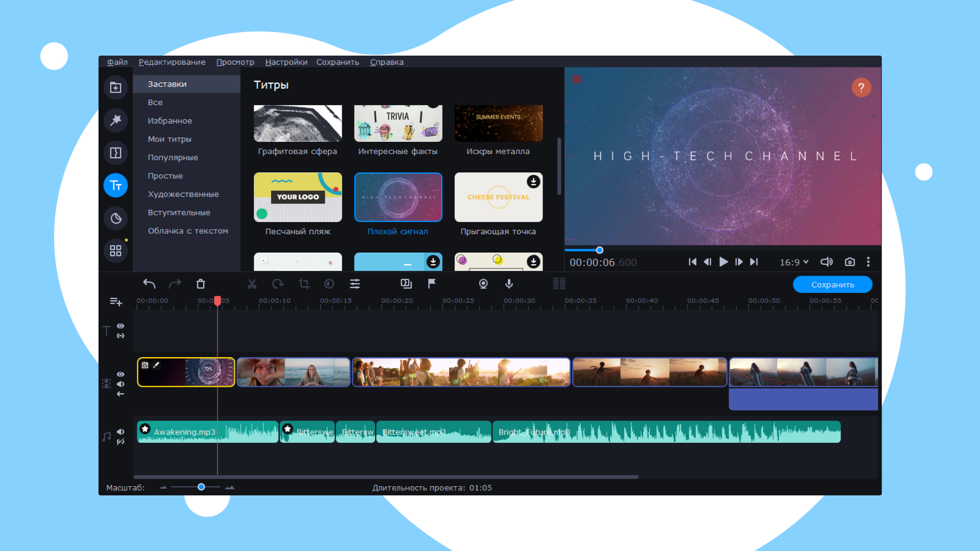Take a snapshot with camera icon
980x551 pixels.
[x=850, y=262]
